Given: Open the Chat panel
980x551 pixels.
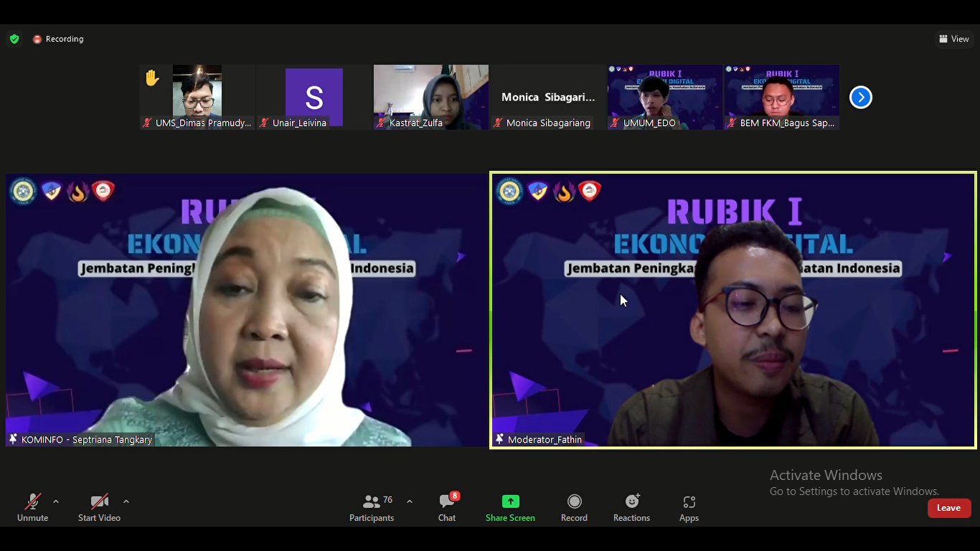Looking at the screenshot, I should (447, 507).
